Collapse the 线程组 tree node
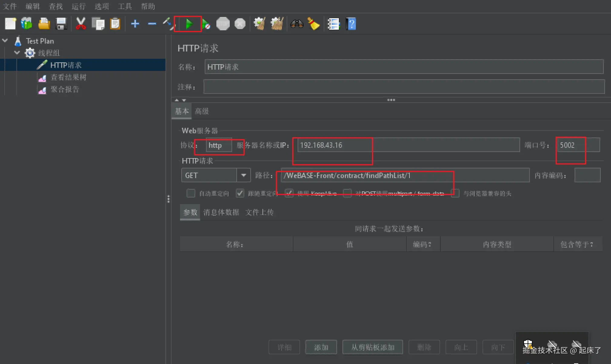Viewport: 611px width, 364px height. [x=17, y=53]
